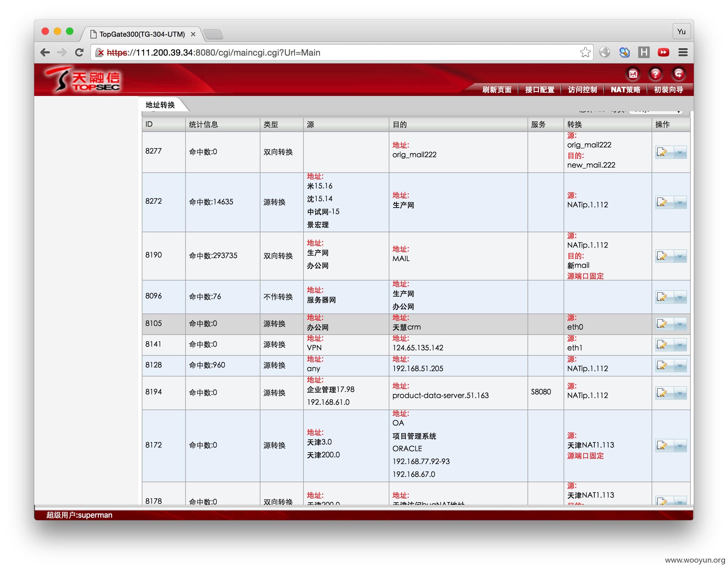Click the TOPSEC logo
728x569 pixels.
[83, 80]
